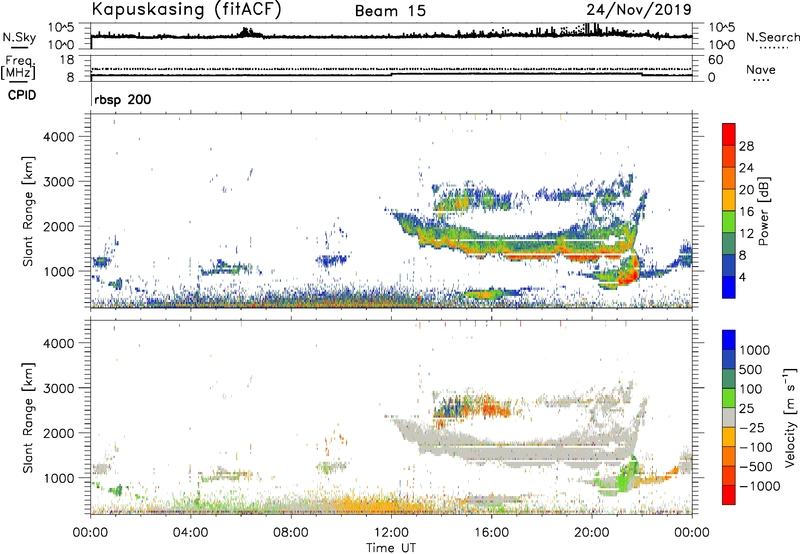The width and height of the screenshot is (800, 554).
Task: Click the 'CPID' label
Action: click(21, 95)
